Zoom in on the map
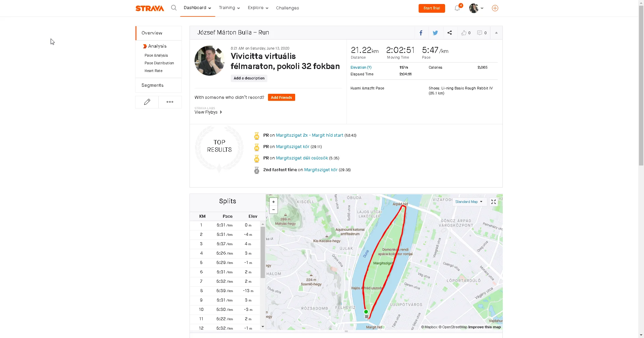Viewport: 644px width, 338px height. (x=273, y=202)
